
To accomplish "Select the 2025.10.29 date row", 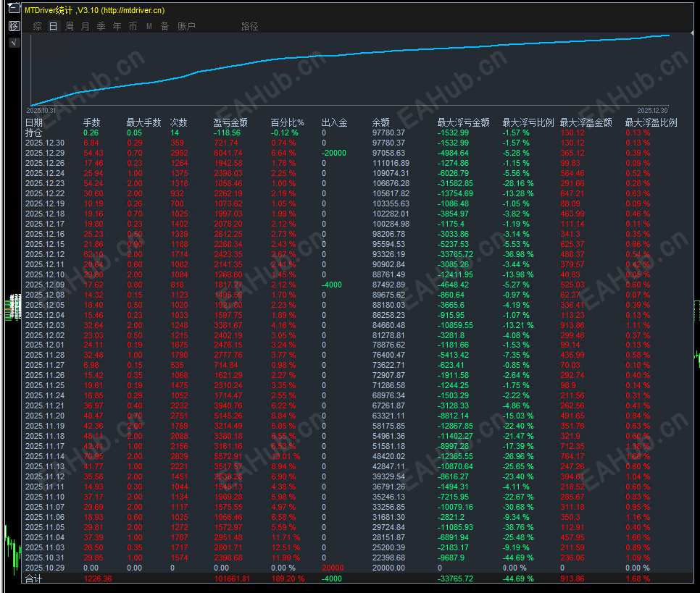I will click(45, 568).
